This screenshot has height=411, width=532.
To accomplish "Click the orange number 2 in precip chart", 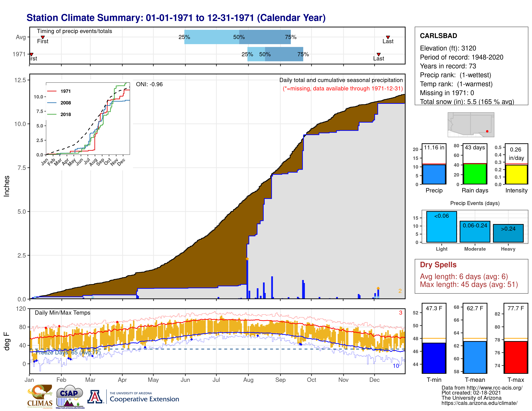I will (400, 291).
